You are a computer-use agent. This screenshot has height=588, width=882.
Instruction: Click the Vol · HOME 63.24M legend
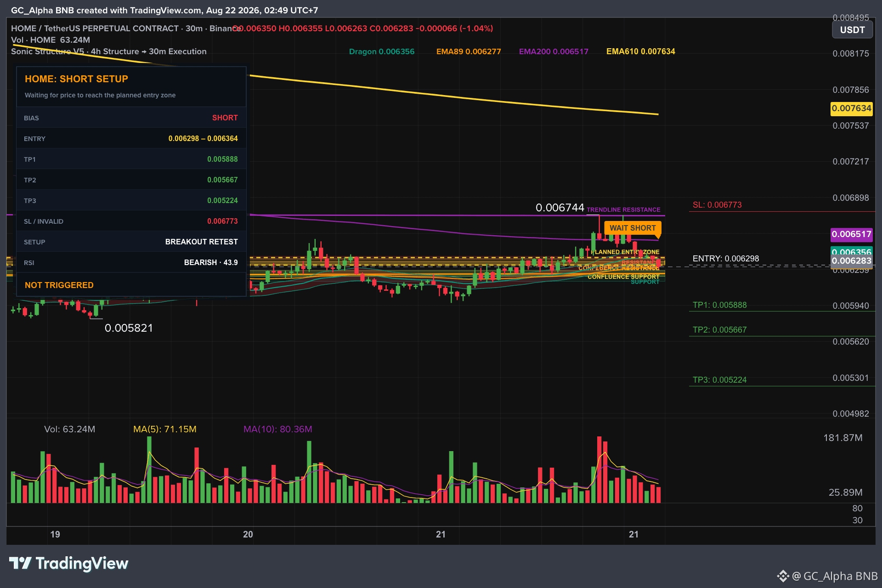51,40
